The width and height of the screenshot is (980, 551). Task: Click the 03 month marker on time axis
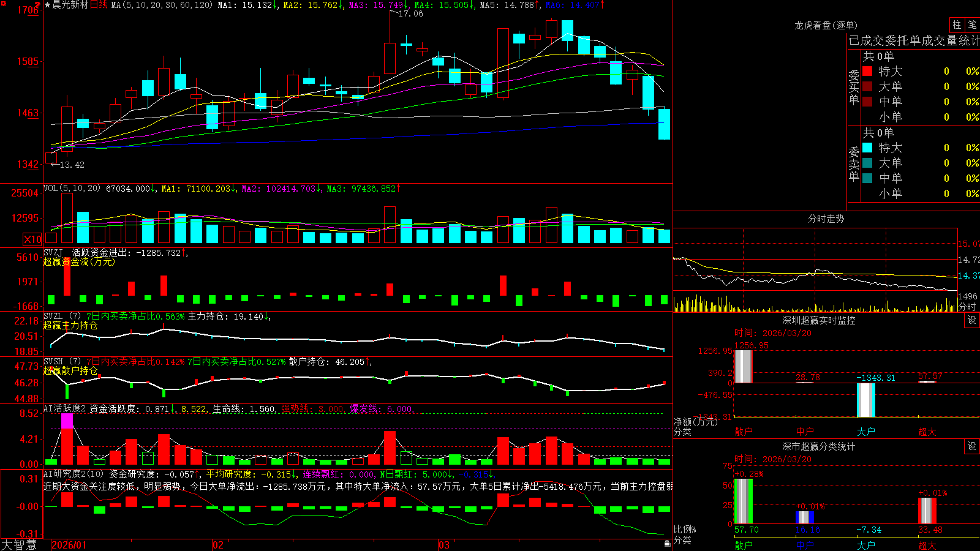tap(444, 545)
